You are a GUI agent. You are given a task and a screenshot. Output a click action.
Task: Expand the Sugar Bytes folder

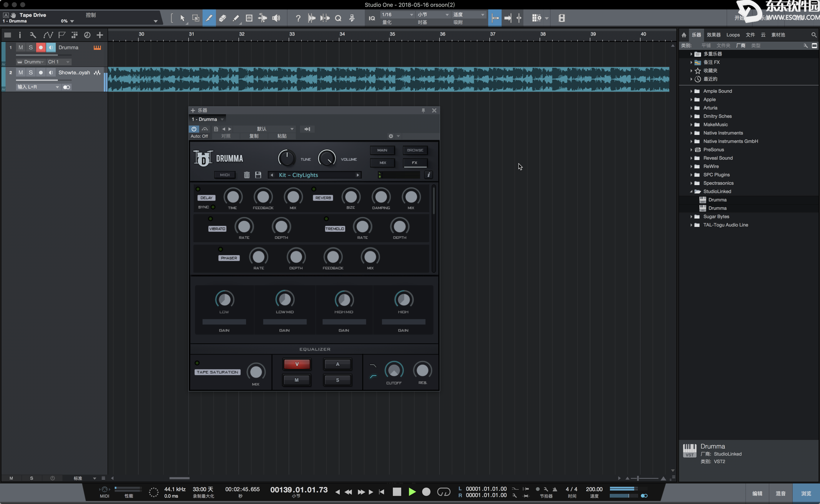[691, 216]
